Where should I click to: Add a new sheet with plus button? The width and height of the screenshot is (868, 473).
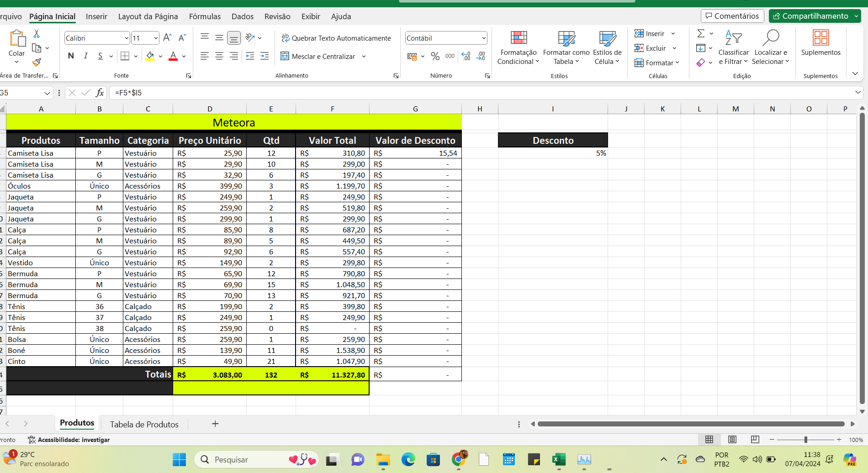click(215, 424)
